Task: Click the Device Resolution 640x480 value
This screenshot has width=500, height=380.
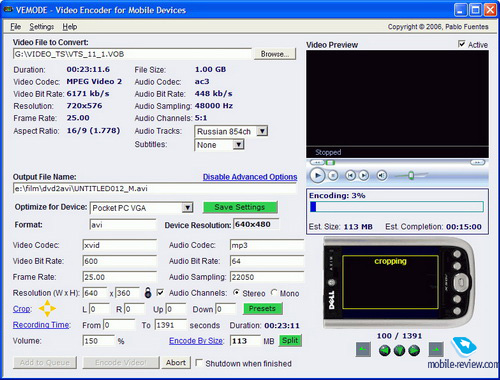Action: [x=256, y=224]
